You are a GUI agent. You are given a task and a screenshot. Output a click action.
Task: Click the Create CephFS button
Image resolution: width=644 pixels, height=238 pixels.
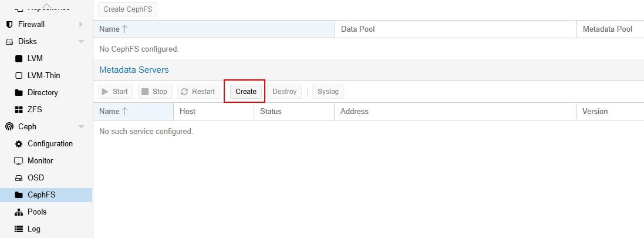(127, 9)
